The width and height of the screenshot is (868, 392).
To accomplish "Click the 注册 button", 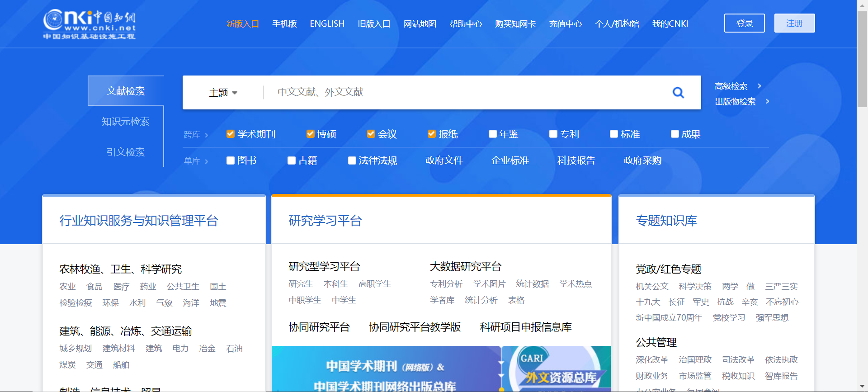I will click(x=795, y=23).
